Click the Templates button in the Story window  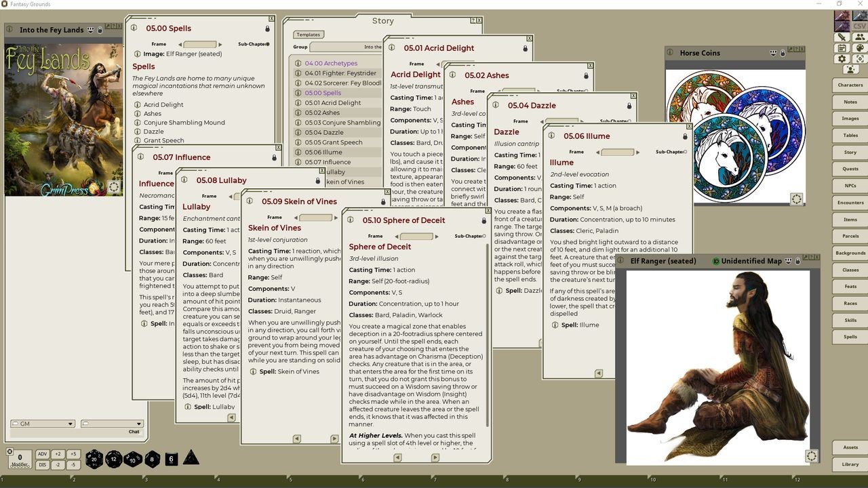coord(309,34)
